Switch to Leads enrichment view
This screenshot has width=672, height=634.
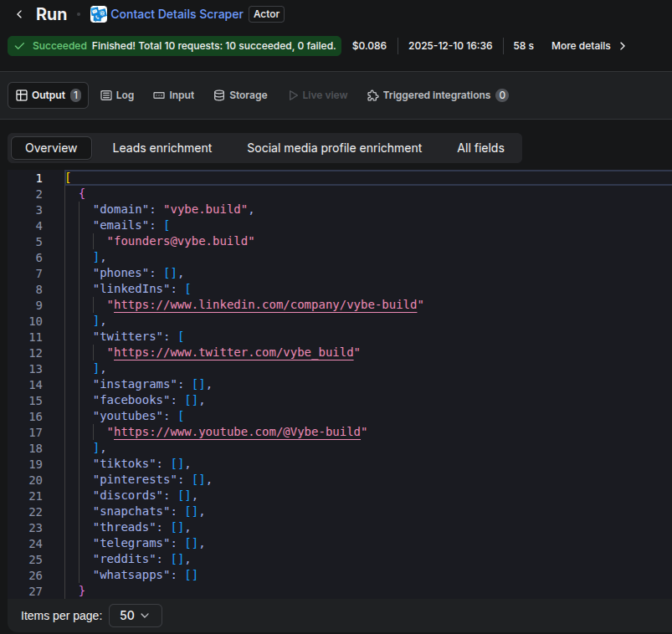(x=162, y=148)
